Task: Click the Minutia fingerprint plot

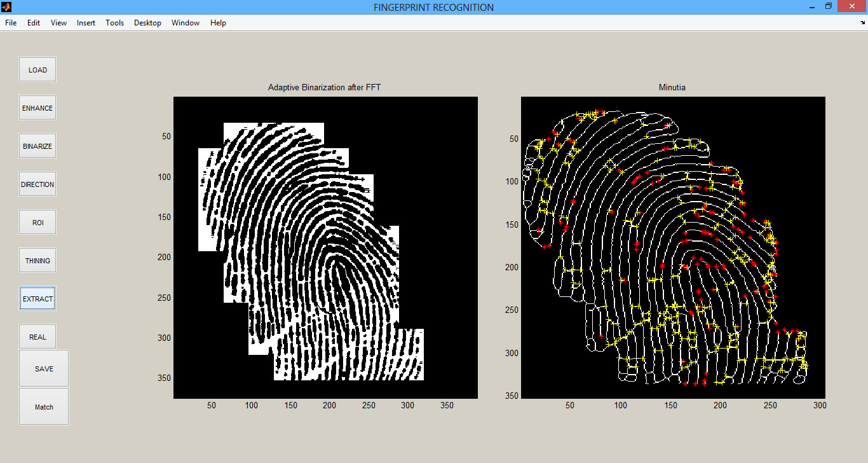Action: pyautogui.click(x=673, y=247)
